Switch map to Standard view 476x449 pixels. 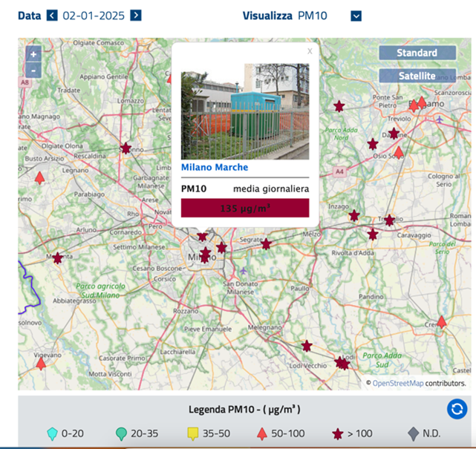(417, 53)
